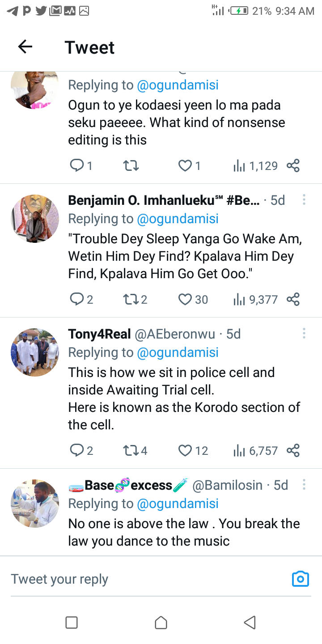Share the tweet with 1,129 views

293,165
